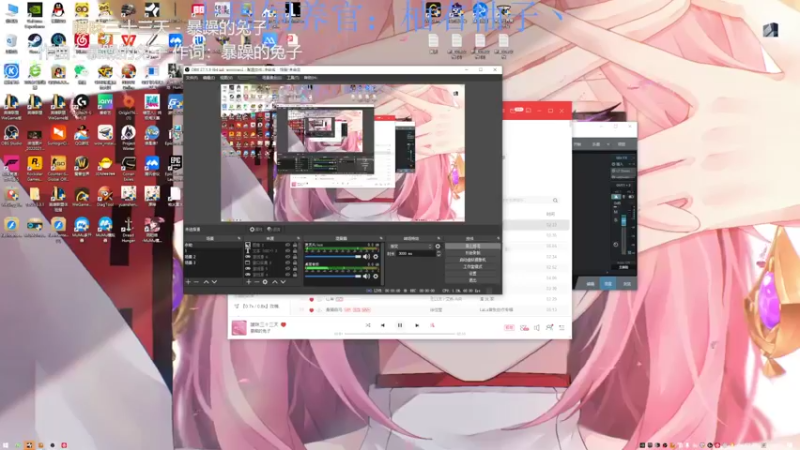This screenshot has width=800, height=450.
Task: Adjust the desktop audio volume slider in OBS
Action: [333, 276]
